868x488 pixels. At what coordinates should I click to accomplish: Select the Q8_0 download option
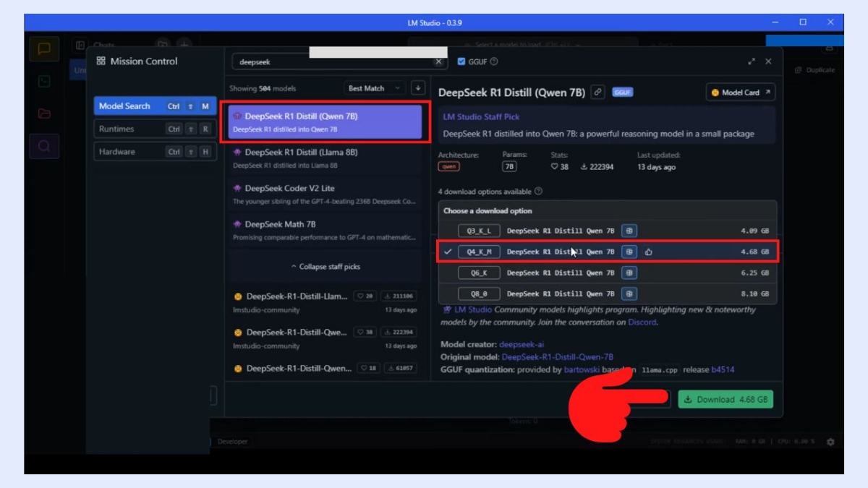479,294
